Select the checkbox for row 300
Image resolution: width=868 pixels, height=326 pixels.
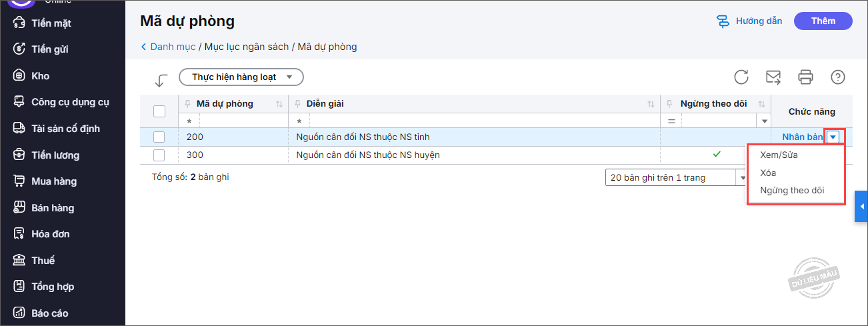click(159, 155)
